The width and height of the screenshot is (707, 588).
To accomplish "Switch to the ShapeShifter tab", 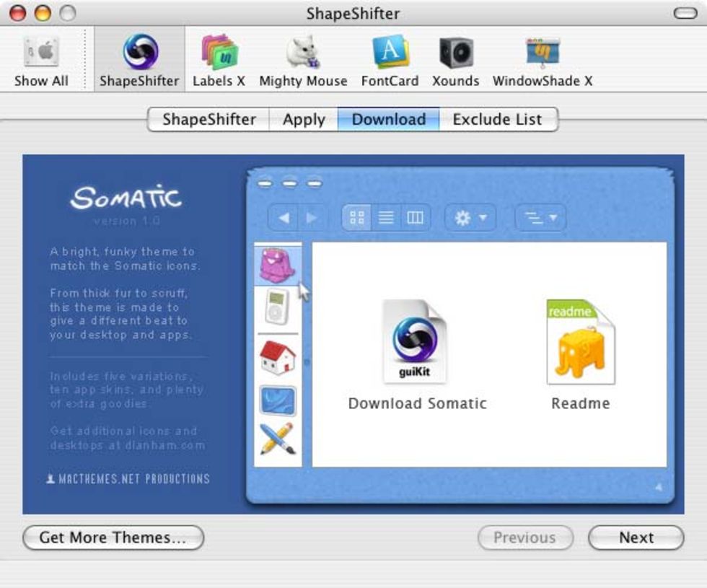I will (208, 120).
